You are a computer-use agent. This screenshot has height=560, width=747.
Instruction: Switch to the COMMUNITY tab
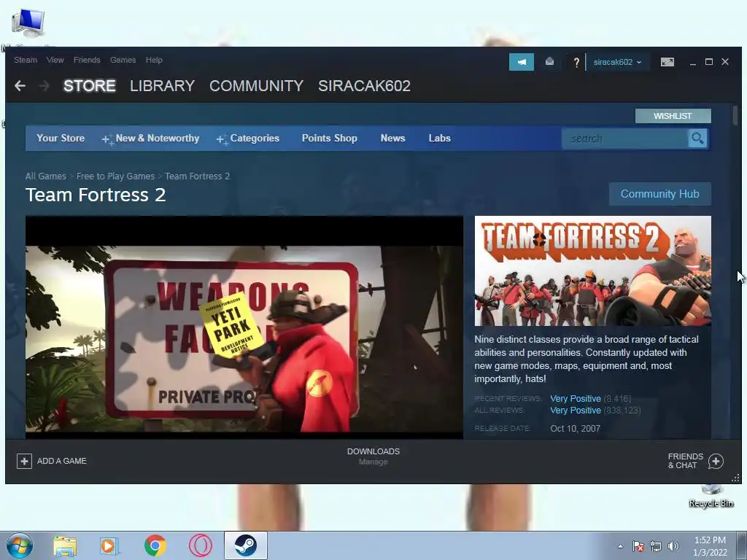click(256, 86)
